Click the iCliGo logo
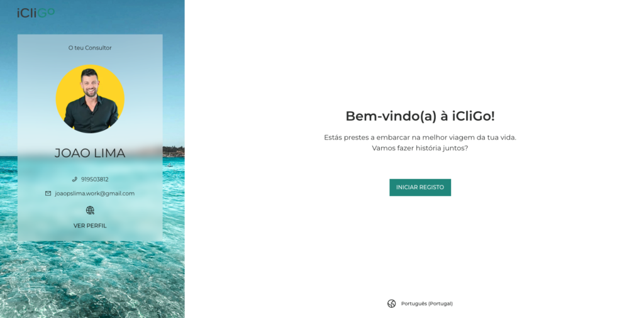Image resolution: width=644 pixels, height=318 pixels. click(36, 13)
